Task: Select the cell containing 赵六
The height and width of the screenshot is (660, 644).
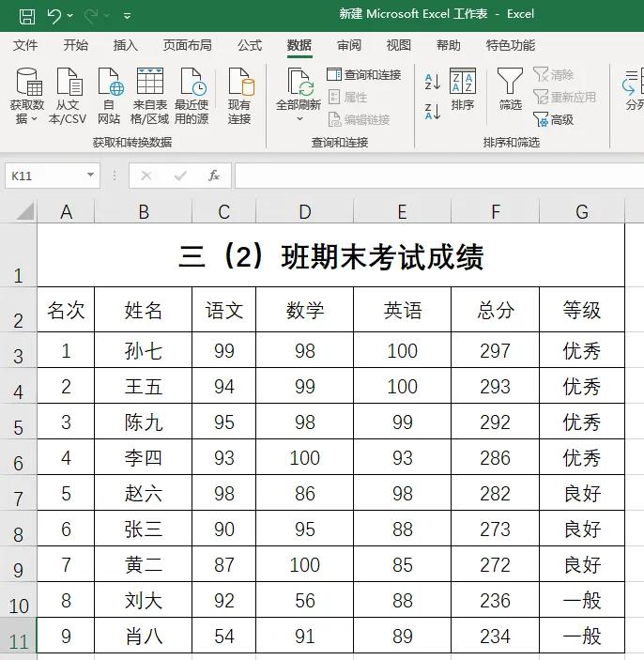Action: pos(144,493)
